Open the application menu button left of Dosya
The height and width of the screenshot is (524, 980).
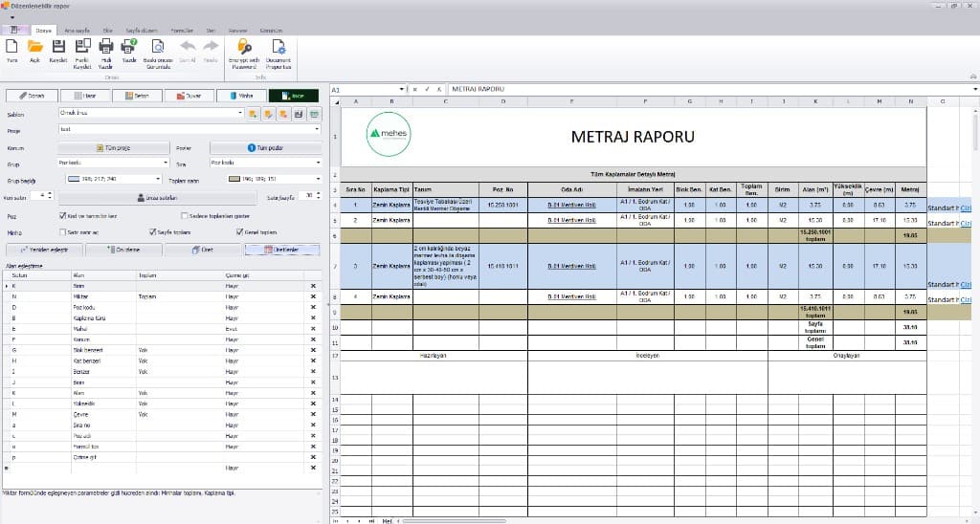pos(14,30)
